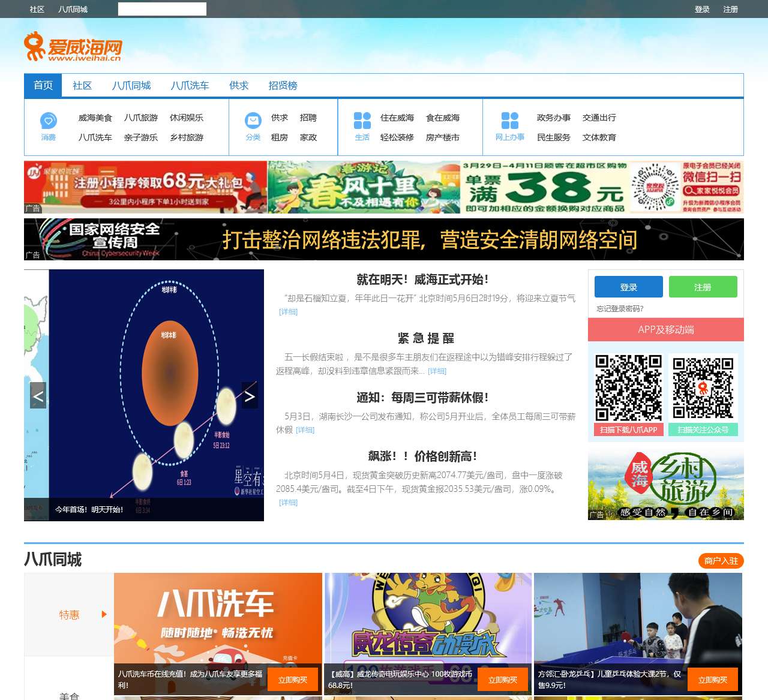Image resolution: width=768 pixels, height=700 pixels.
Task: Show next slide in carousel
Action: click(250, 395)
